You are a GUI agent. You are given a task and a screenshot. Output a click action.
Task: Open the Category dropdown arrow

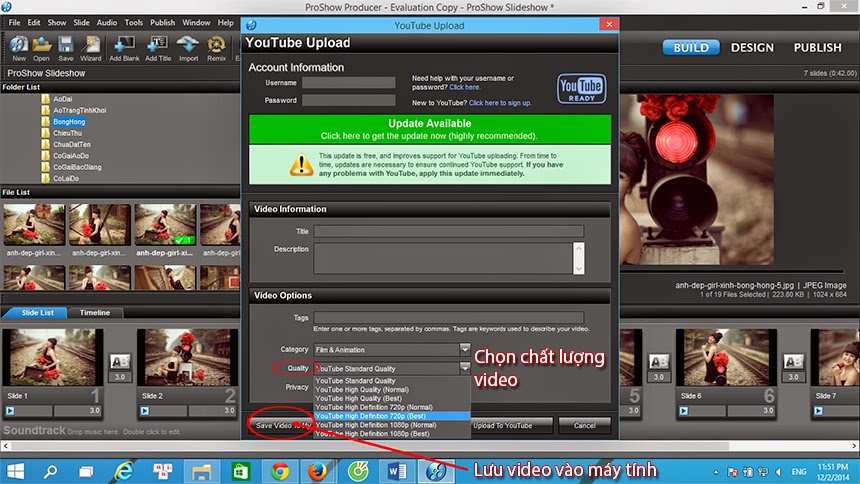click(465, 349)
